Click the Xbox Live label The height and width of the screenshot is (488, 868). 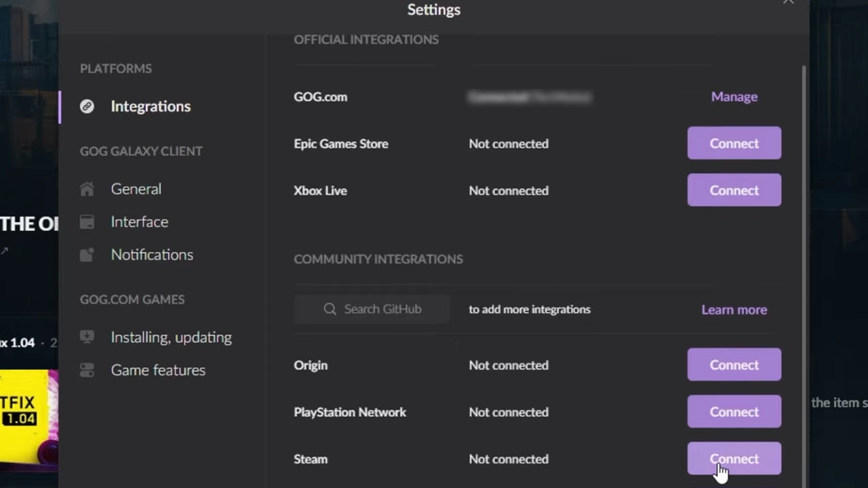click(x=320, y=190)
